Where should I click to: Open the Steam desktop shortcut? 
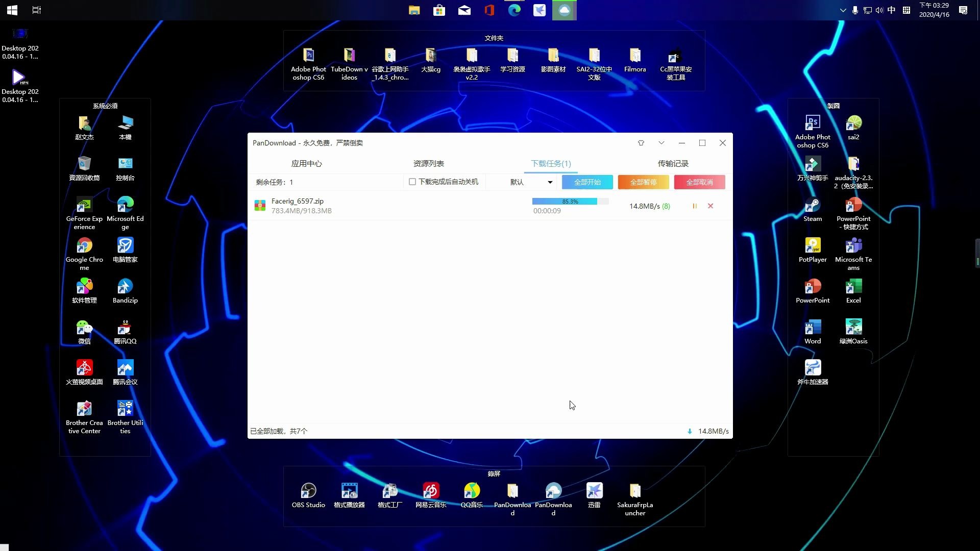812,208
